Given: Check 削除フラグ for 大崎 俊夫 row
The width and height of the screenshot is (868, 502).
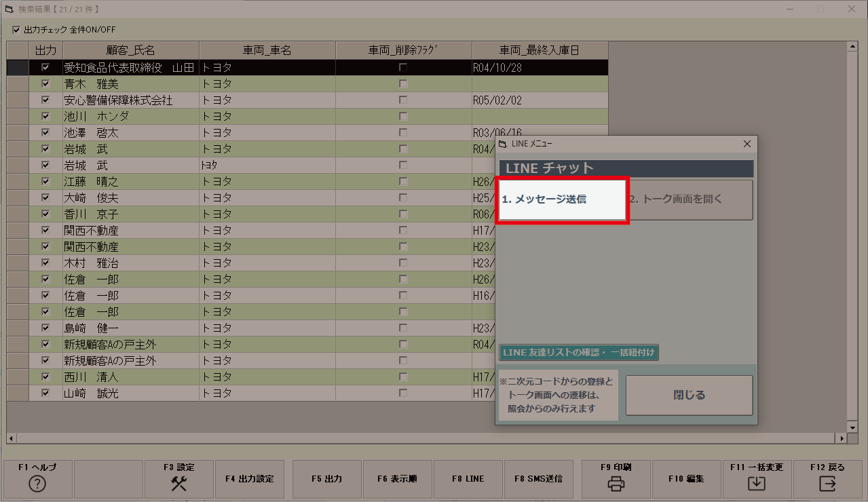Looking at the screenshot, I should coord(403,198).
